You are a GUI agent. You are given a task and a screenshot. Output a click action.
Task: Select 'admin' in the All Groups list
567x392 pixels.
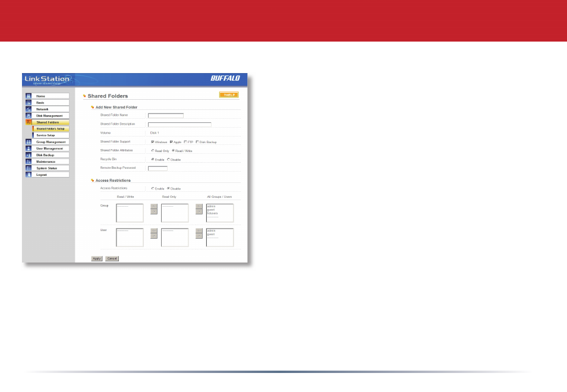tap(211, 206)
